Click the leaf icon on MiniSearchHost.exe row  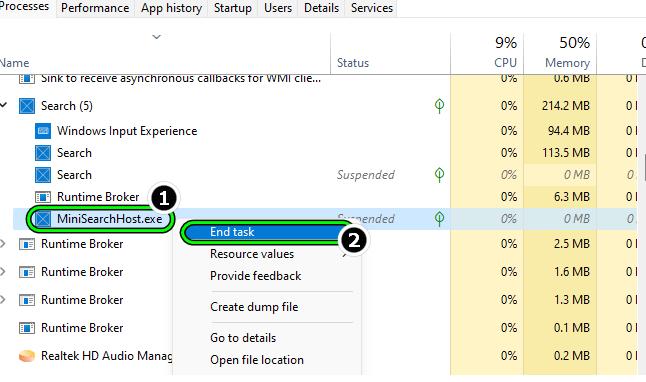click(x=439, y=219)
